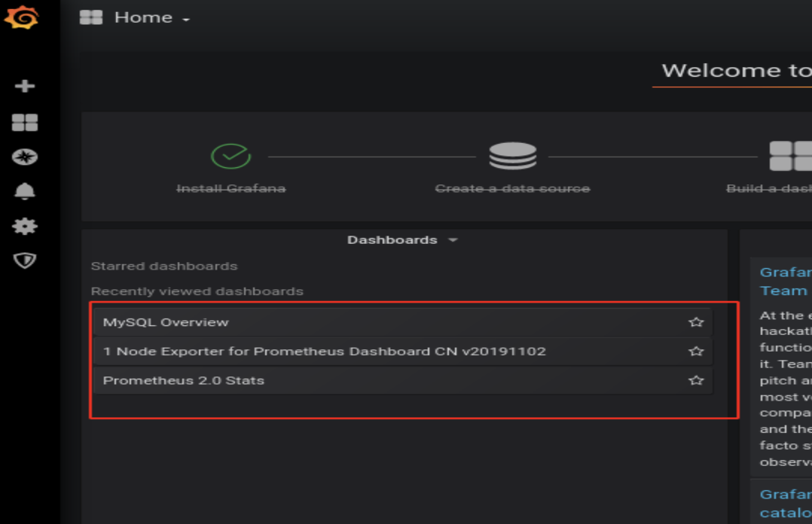Open the Dashboards sidebar icon

click(x=24, y=123)
